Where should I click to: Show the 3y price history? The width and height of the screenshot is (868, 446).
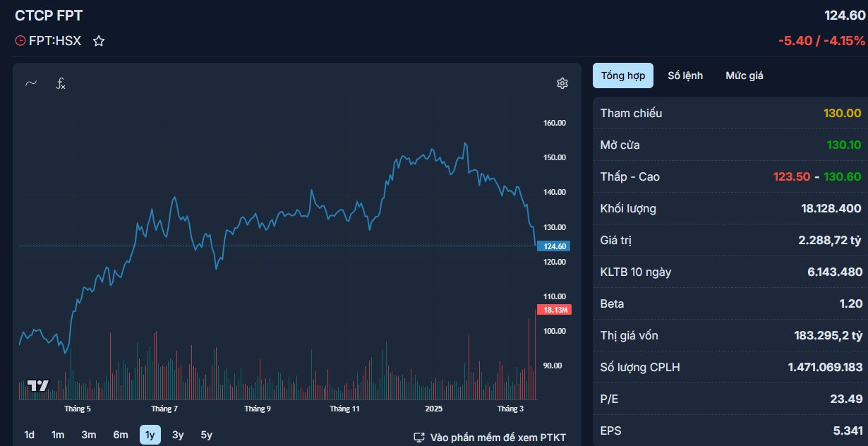click(x=178, y=435)
